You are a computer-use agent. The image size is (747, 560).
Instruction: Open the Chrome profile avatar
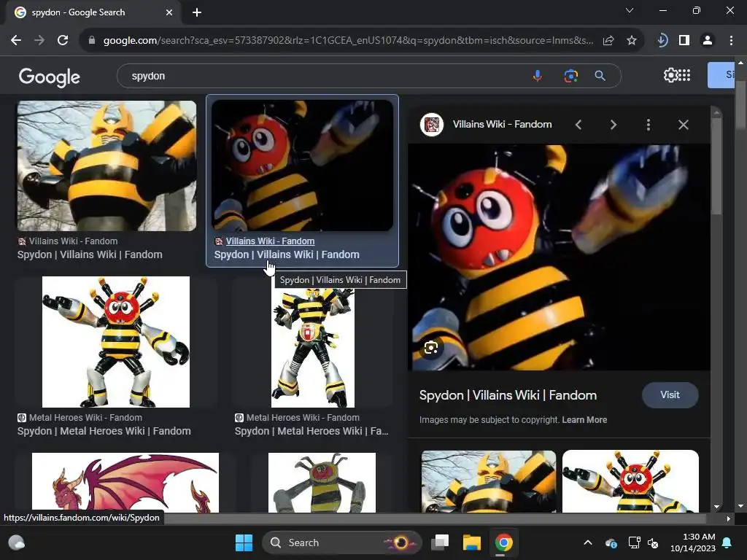(708, 41)
